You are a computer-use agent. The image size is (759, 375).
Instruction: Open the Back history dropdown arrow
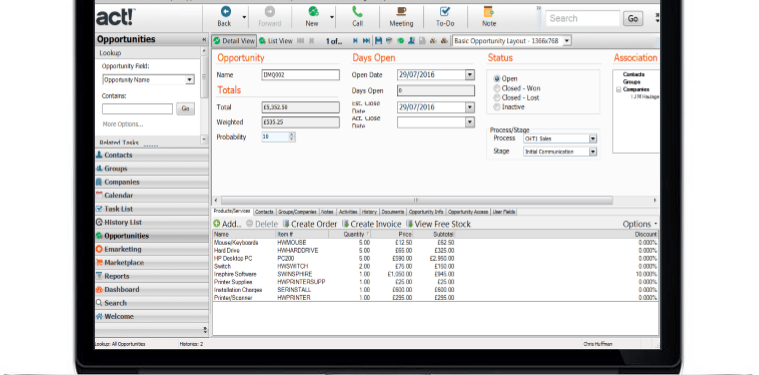point(244,17)
